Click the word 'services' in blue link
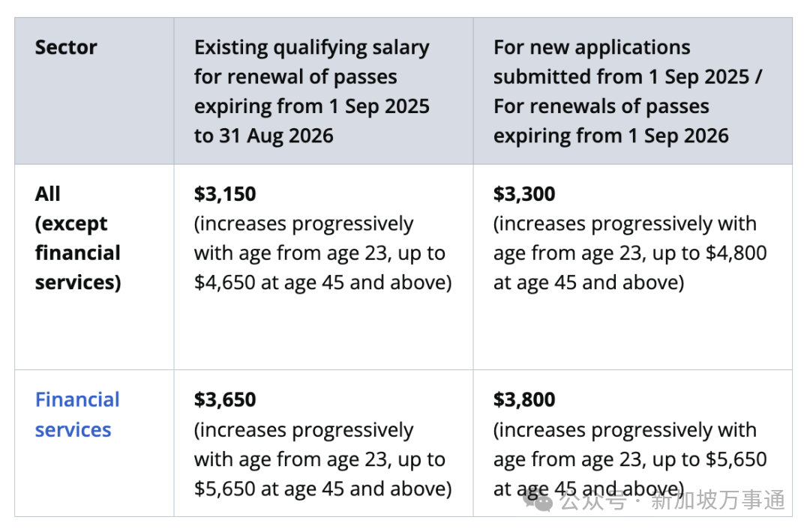 pos(73,430)
